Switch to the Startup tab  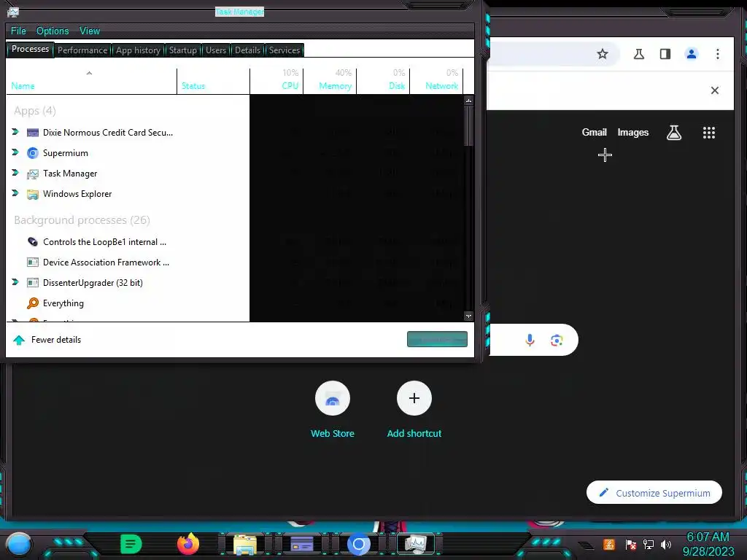[183, 50]
